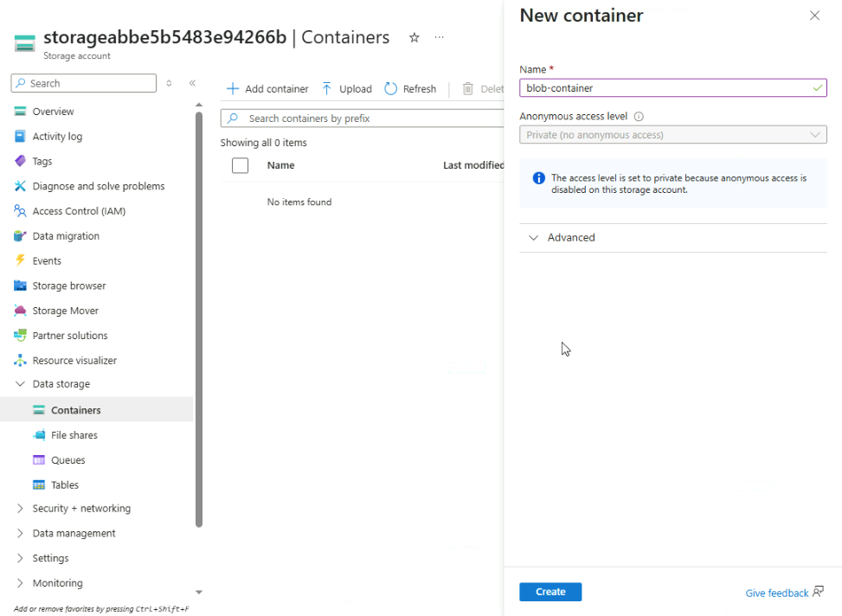The height and width of the screenshot is (616, 842).
Task: Click the Upload arrow icon
Action: point(327,88)
